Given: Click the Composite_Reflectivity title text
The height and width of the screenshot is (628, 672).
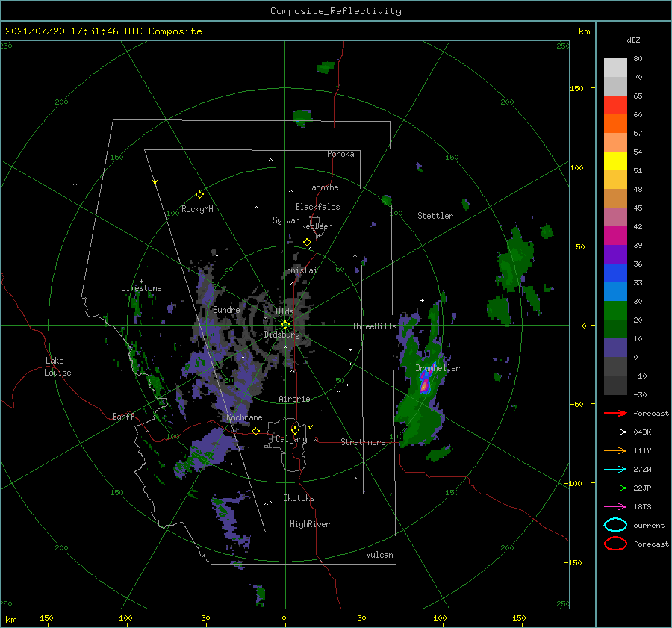Looking at the screenshot, I should 335,11.
